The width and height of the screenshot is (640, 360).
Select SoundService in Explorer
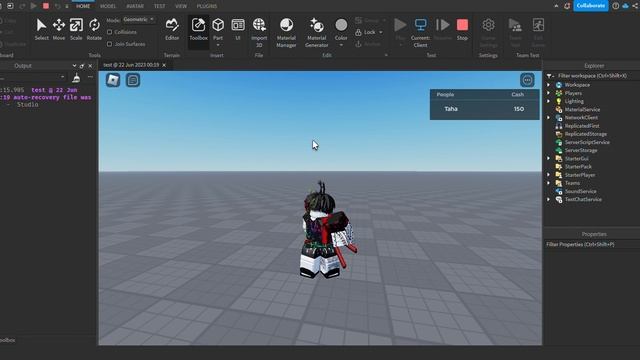coord(580,191)
